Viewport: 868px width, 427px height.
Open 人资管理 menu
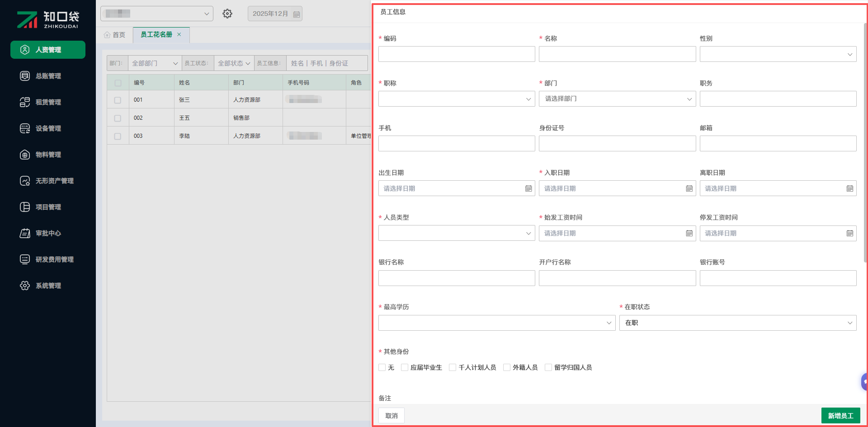click(x=48, y=50)
